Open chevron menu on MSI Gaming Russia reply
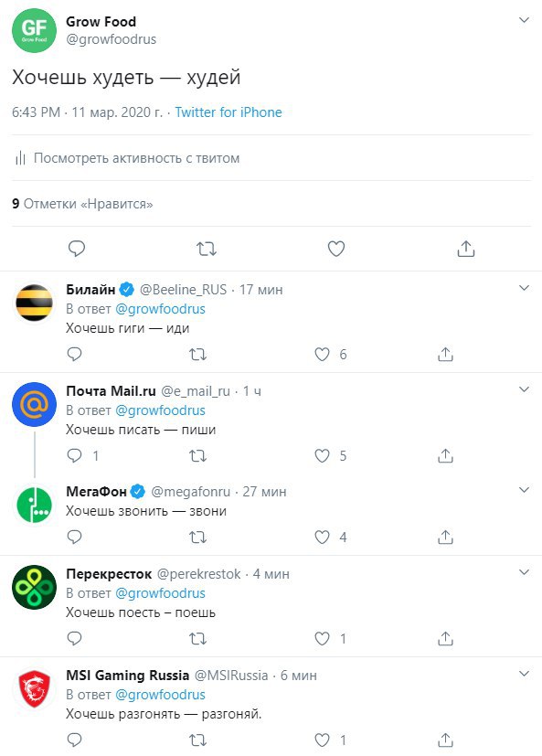Screen dimensions: 542x756 pos(524,674)
